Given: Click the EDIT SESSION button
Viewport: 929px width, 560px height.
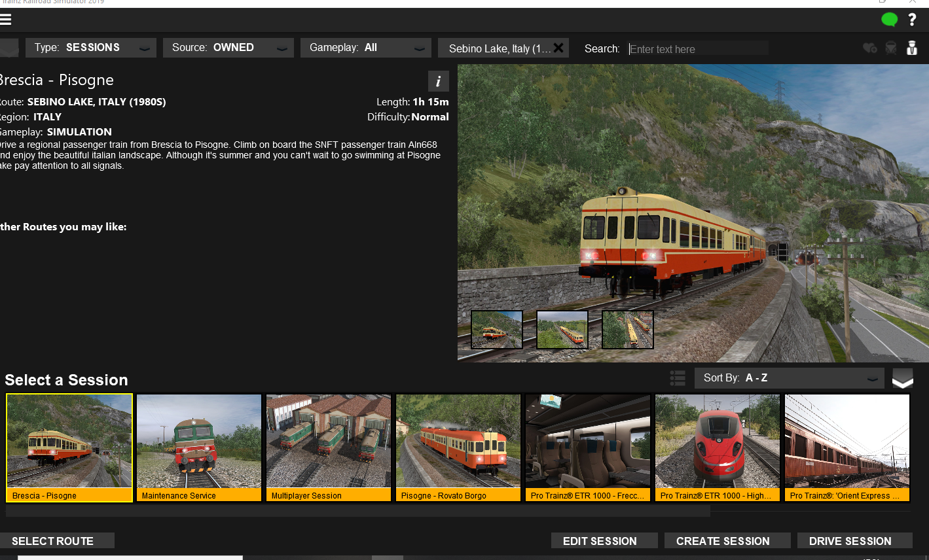Looking at the screenshot, I should 604,541.
